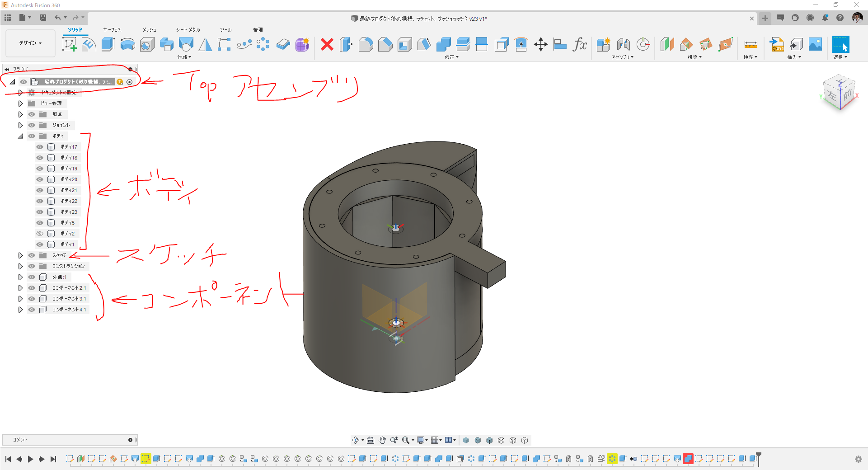The width and height of the screenshot is (868, 470).
Task: Open the Change Parameters (fx) tool
Action: [580, 45]
